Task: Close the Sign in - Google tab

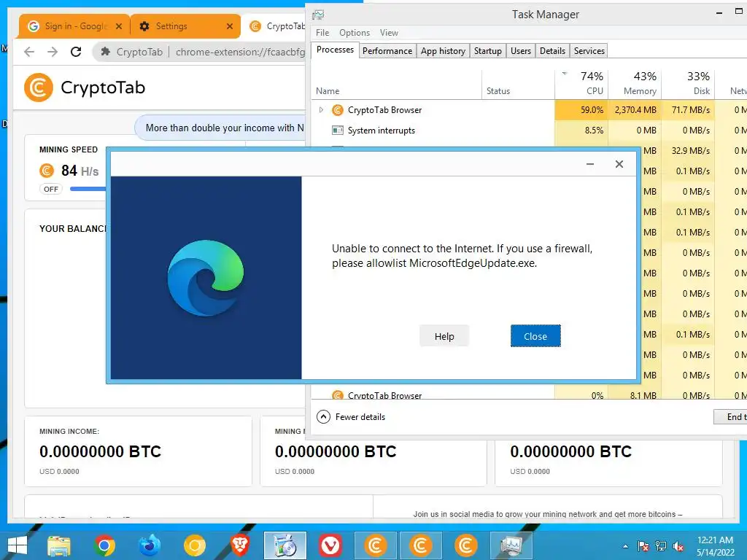Action: (x=119, y=26)
